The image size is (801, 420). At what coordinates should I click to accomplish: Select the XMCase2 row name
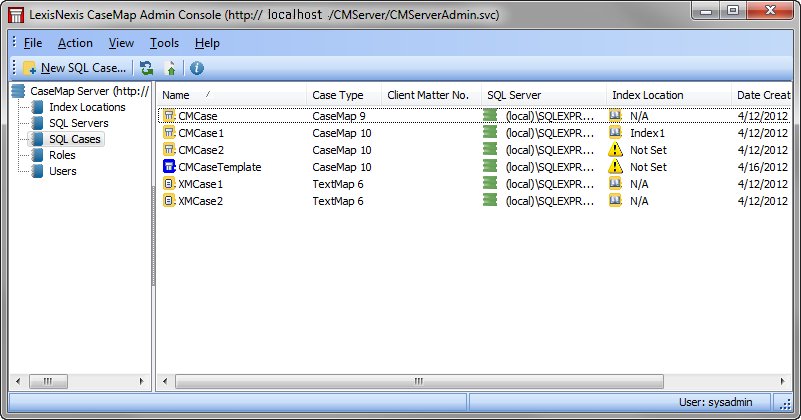pyautogui.click(x=200, y=201)
